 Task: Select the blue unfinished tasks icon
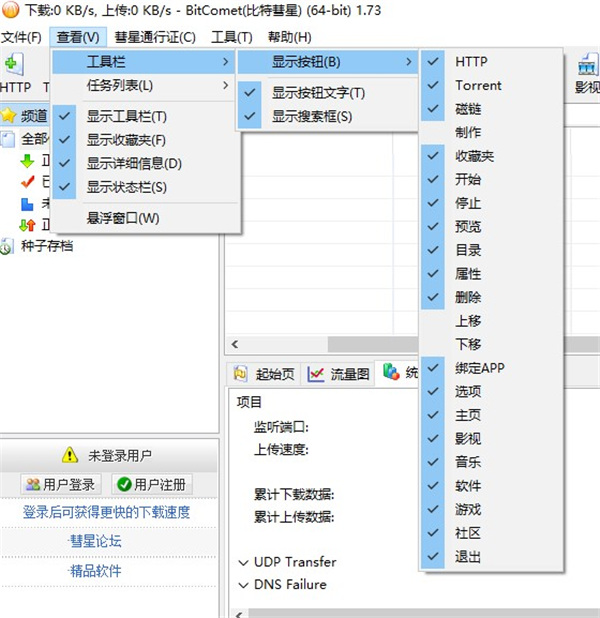click(x=27, y=204)
